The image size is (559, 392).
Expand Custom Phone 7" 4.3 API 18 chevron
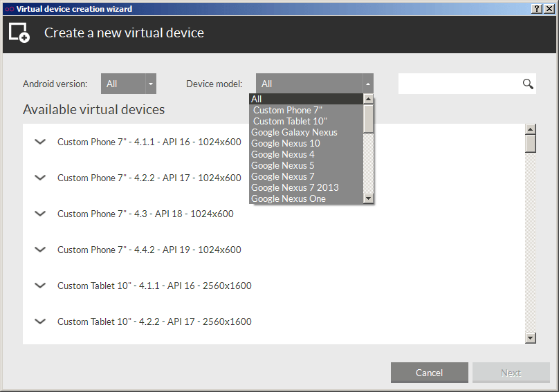click(40, 214)
